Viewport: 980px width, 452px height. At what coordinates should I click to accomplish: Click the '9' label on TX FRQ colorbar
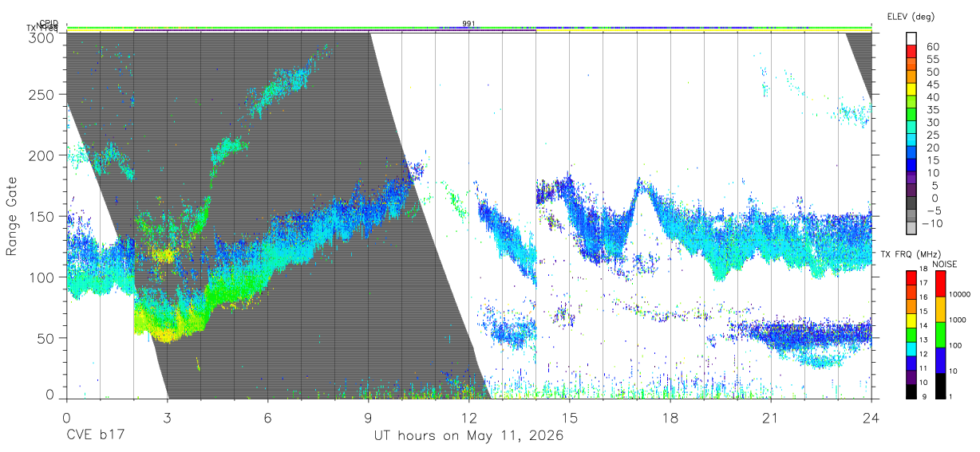(924, 397)
